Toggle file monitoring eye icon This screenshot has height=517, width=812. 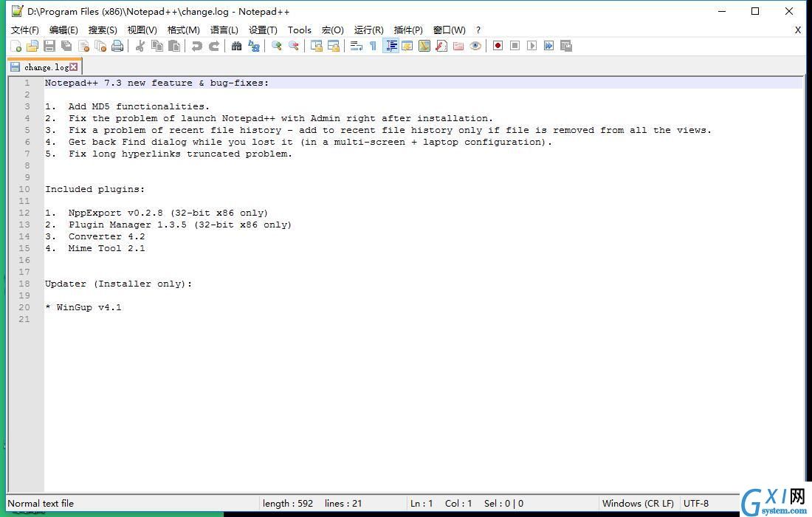(x=475, y=46)
